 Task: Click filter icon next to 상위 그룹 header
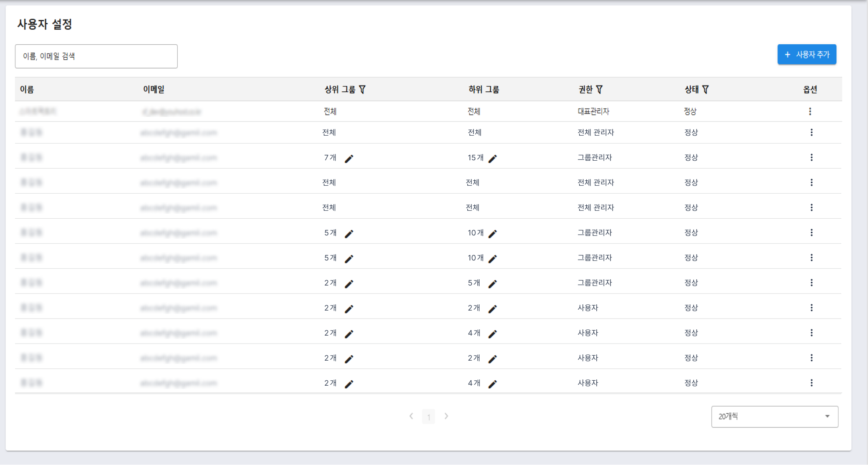tap(362, 89)
